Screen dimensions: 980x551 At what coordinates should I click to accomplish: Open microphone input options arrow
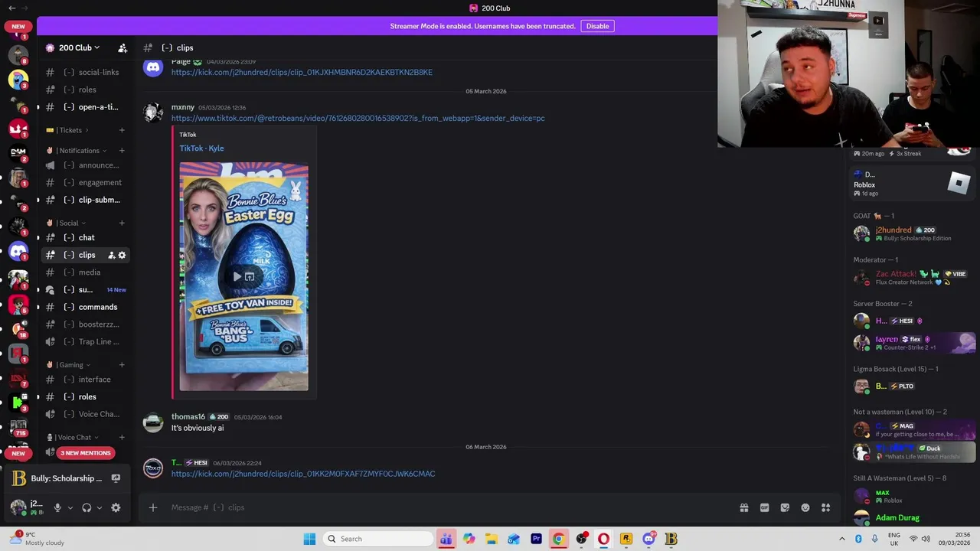[x=70, y=507]
